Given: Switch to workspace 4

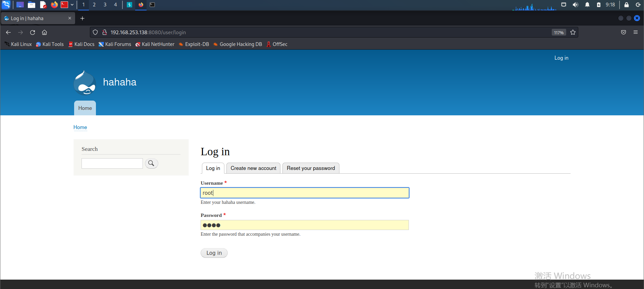Looking at the screenshot, I should 116,5.
